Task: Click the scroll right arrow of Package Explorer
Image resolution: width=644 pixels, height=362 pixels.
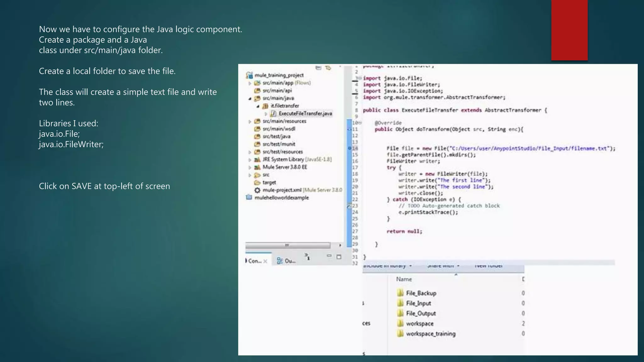Action: tap(340, 245)
